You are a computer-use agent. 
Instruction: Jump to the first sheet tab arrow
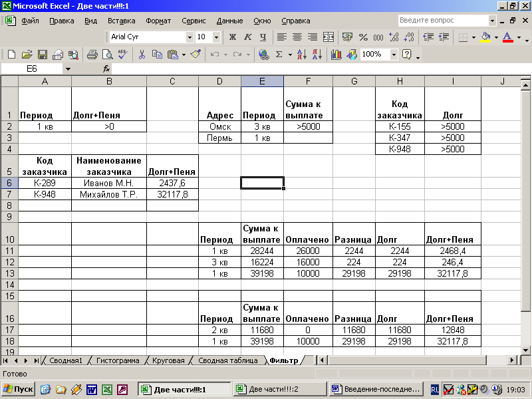(x=5, y=360)
